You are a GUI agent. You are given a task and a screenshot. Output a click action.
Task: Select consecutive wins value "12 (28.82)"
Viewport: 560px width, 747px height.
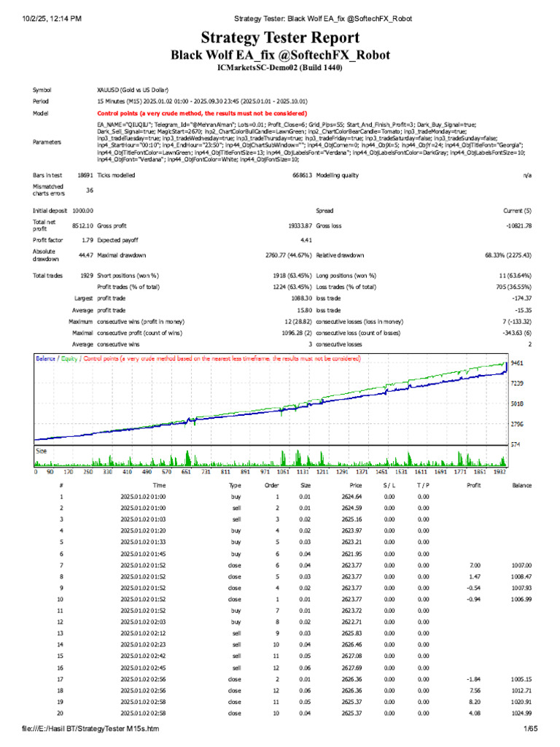tap(298, 322)
